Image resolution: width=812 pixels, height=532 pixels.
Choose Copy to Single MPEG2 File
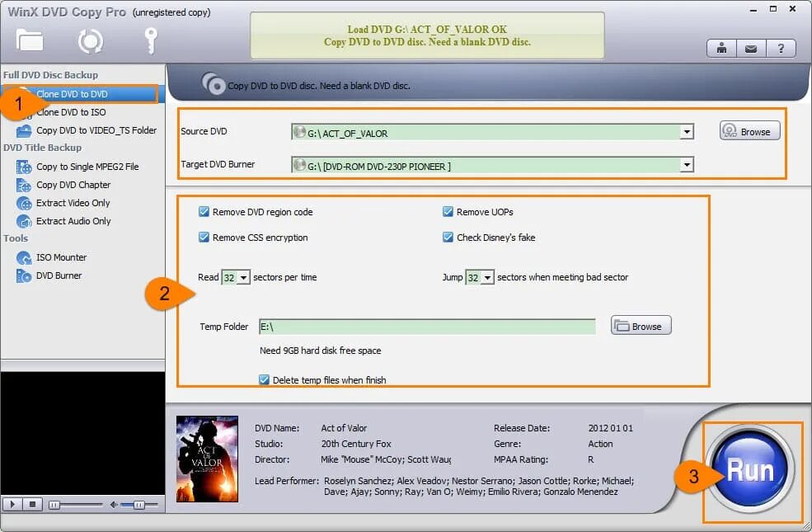[x=87, y=167]
